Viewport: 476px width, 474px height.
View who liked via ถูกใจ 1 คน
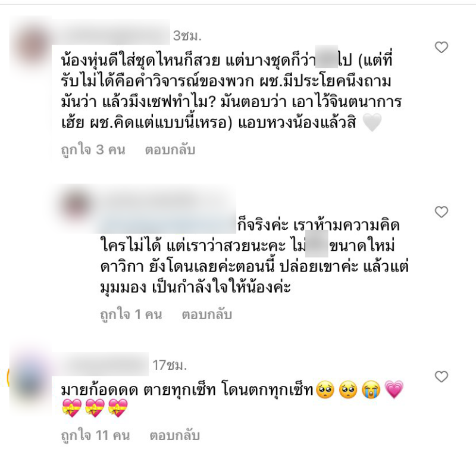pos(131,314)
